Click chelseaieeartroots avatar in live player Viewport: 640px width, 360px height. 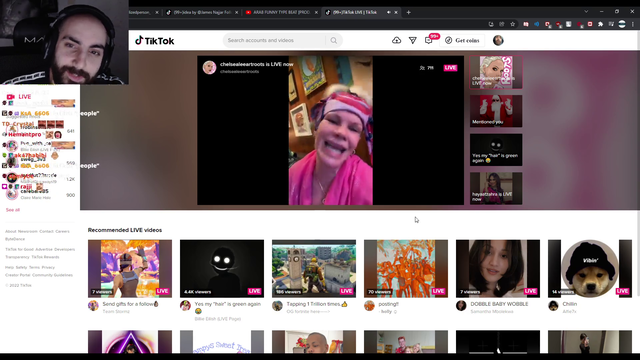pos(209,67)
